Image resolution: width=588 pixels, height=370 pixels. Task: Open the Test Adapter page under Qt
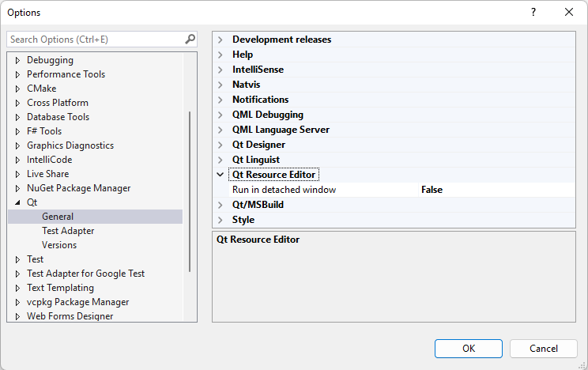click(x=68, y=231)
